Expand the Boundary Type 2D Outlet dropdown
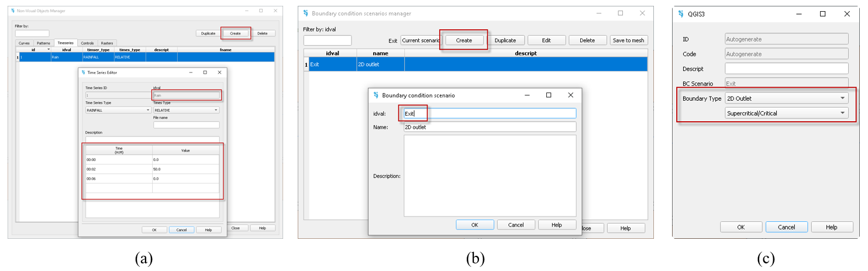 786,98
